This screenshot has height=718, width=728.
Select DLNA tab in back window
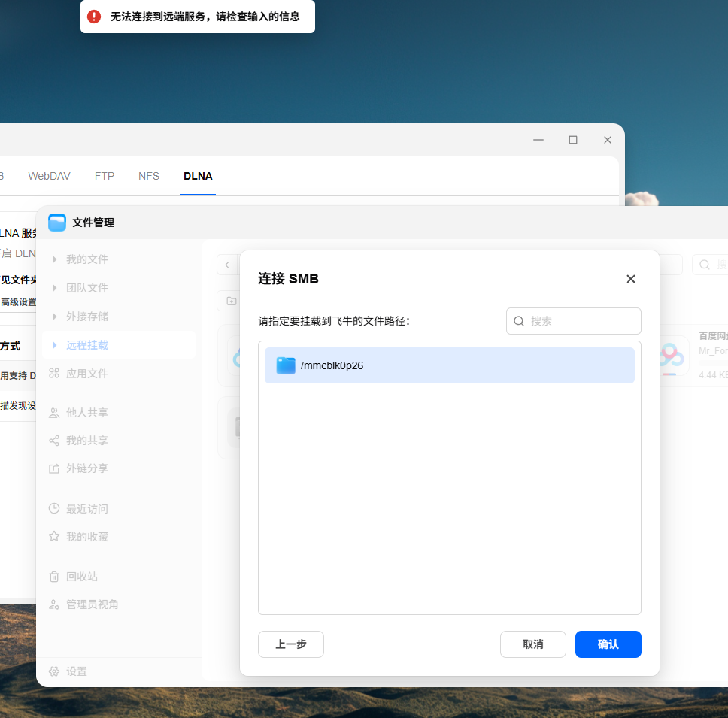198,177
